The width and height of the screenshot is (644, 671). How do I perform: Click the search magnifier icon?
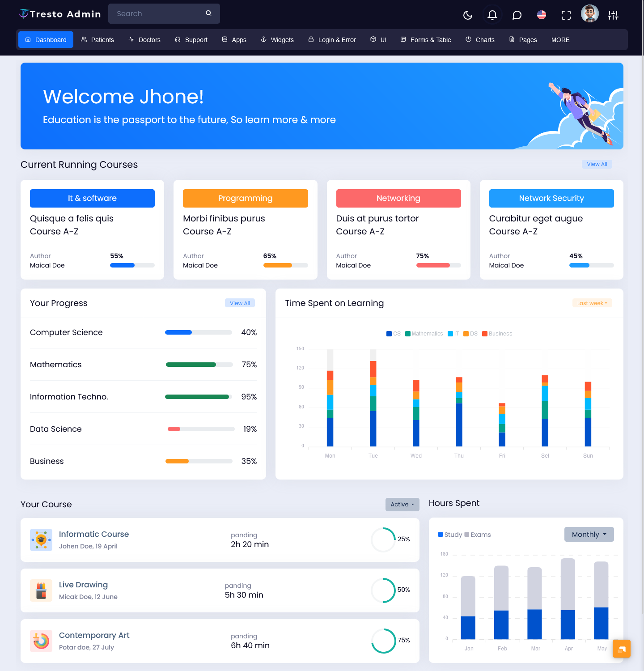(208, 13)
